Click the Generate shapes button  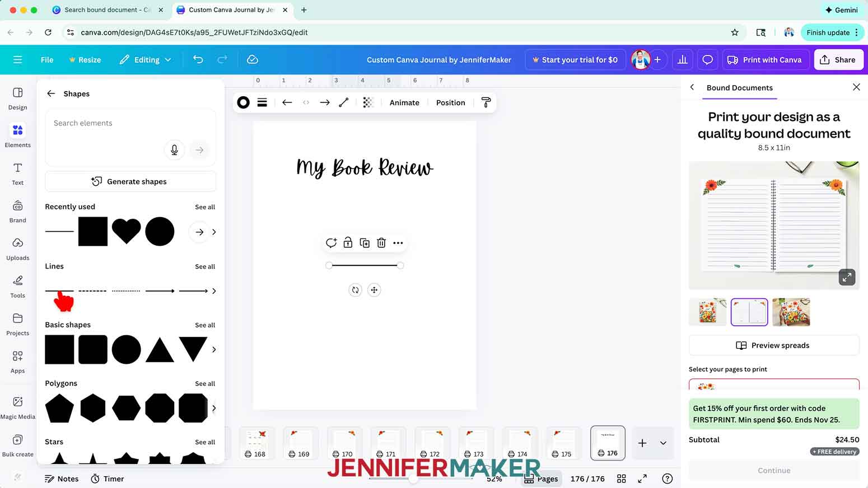pos(130,181)
